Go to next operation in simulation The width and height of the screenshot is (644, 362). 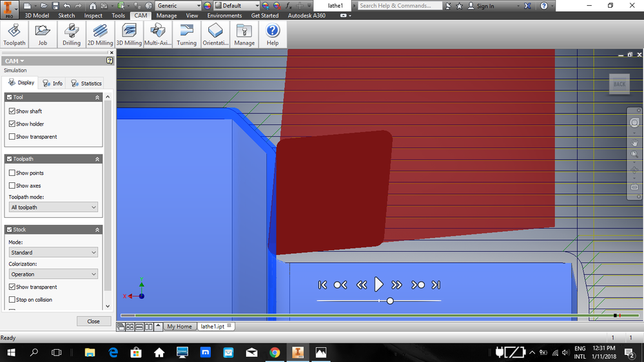point(418,285)
